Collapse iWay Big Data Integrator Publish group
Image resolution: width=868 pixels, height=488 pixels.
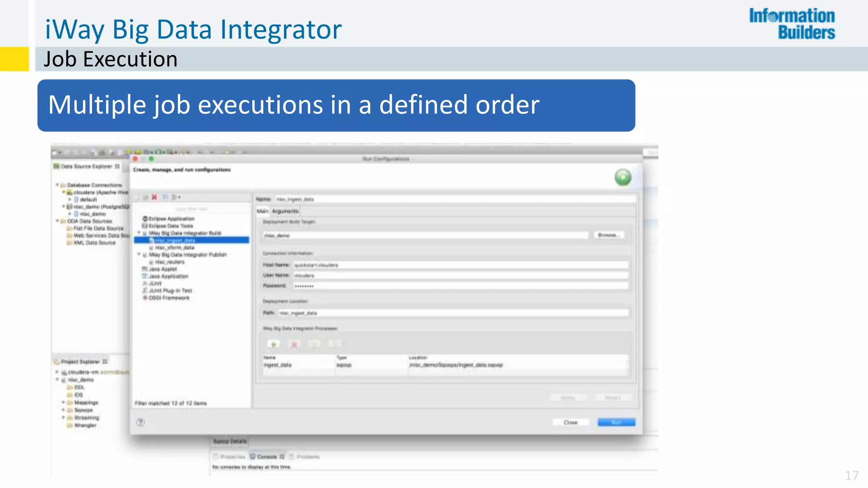click(x=139, y=255)
